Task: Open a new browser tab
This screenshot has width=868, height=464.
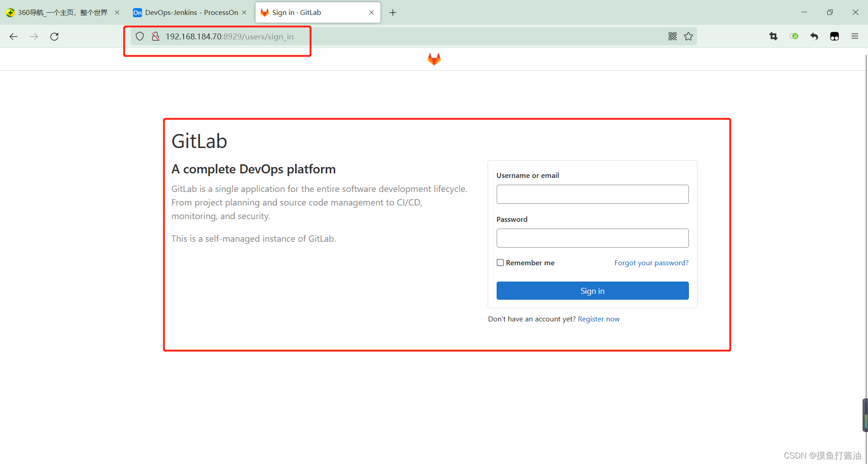Action: pyautogui.click(x=393, y=13)
